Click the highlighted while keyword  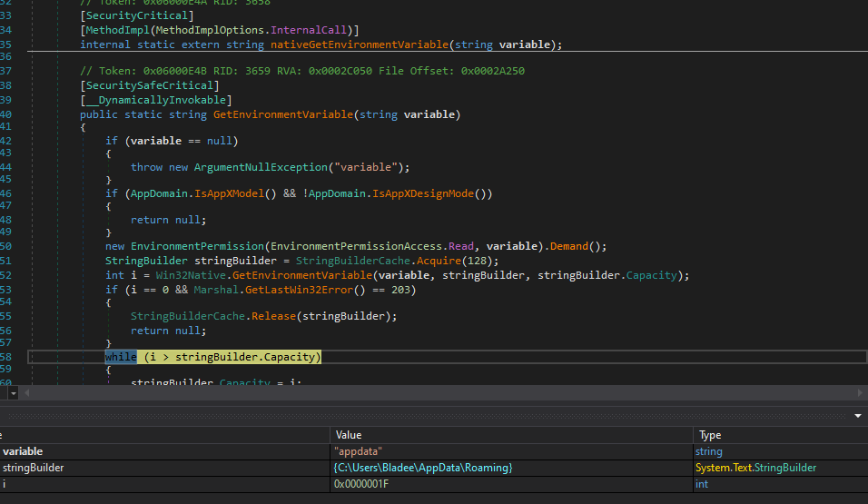(120, 357)
